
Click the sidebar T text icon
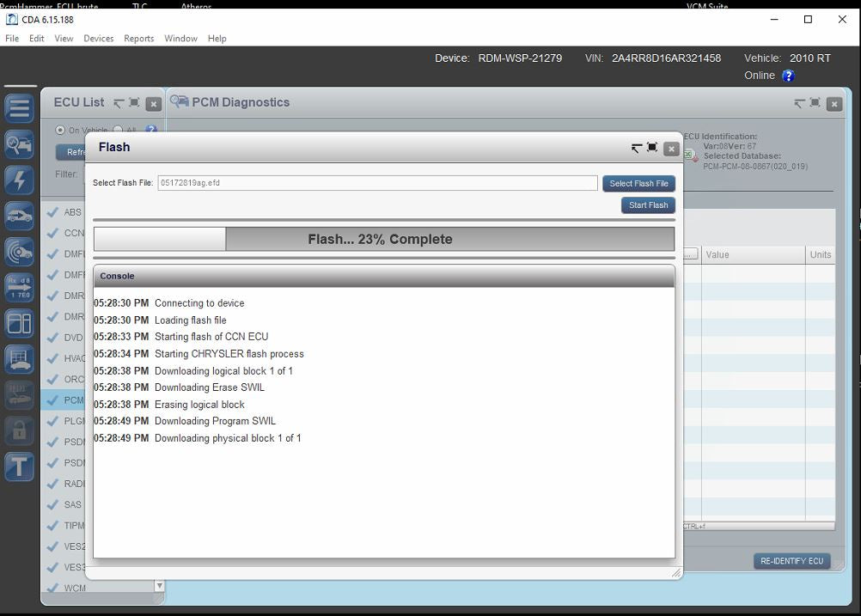(19, 467)
